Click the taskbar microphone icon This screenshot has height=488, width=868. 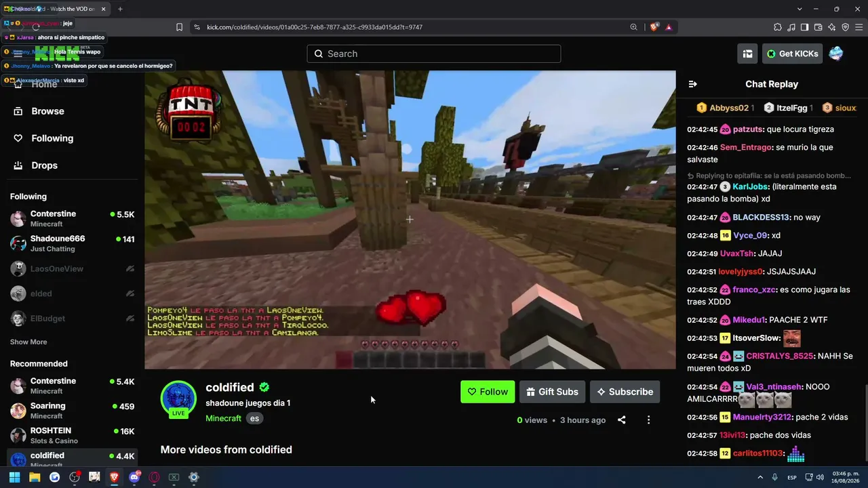(775, 478)
